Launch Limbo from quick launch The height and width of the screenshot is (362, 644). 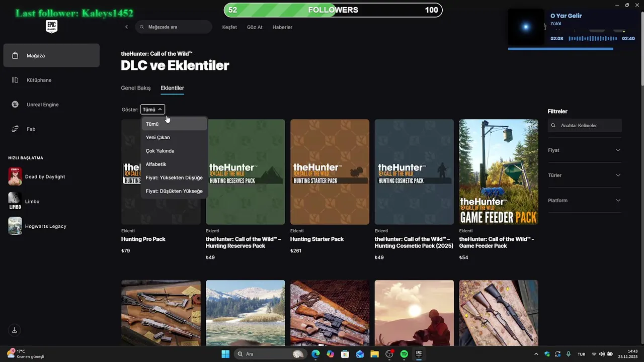15,201
